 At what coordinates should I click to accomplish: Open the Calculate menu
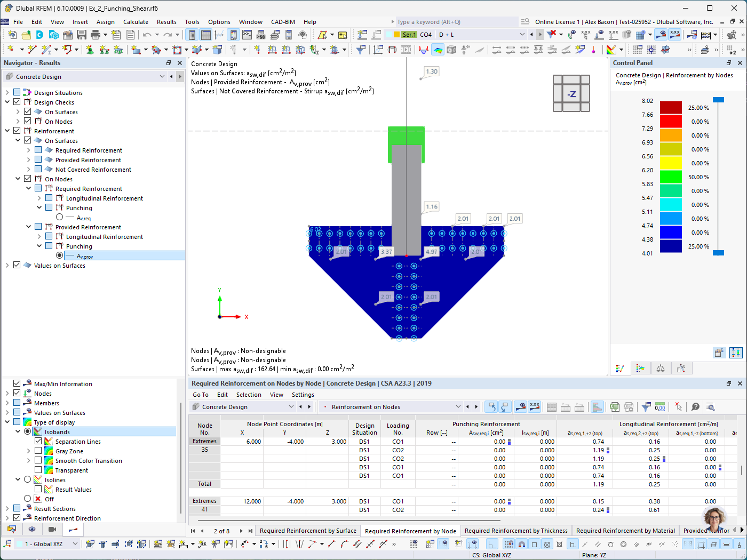[x=136, y=22]
